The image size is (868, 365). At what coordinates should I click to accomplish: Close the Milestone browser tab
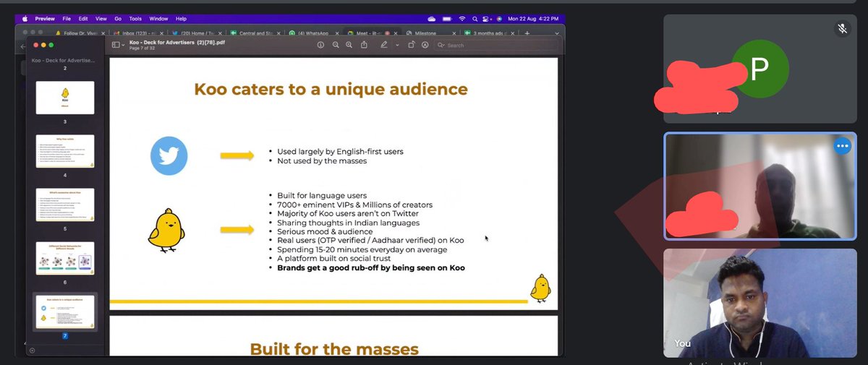click(455, 33)
